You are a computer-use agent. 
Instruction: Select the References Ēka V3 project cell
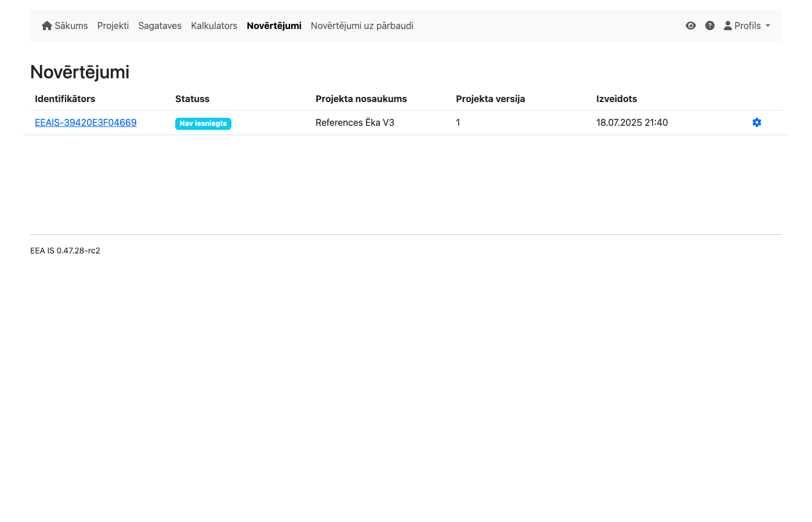tap(354, 122)
